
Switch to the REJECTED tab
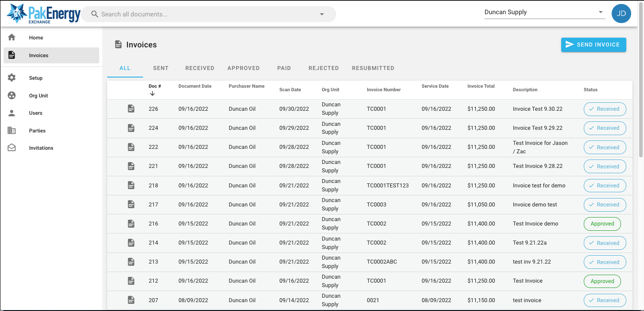click(324, 68)
